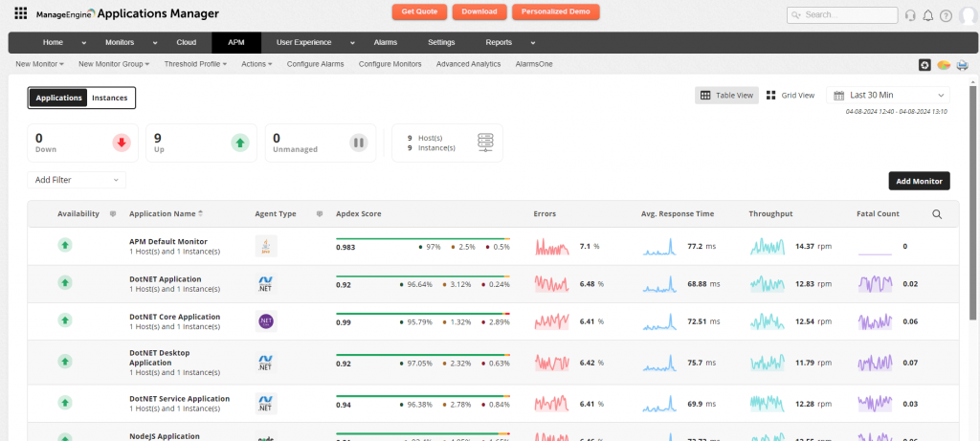Open the apps grid launcher icon
This screenshot has height=441, width=980.
coord(20,13)
